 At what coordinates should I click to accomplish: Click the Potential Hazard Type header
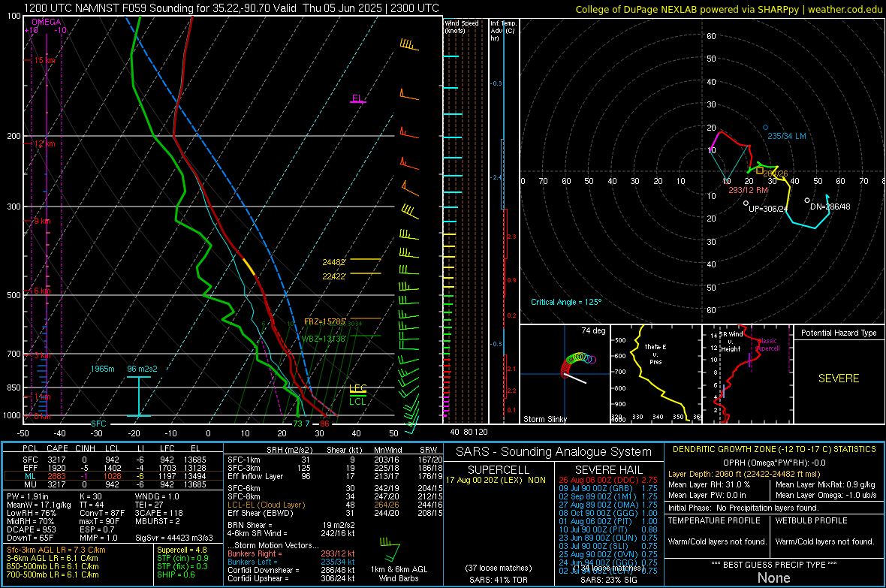point(839,333)
